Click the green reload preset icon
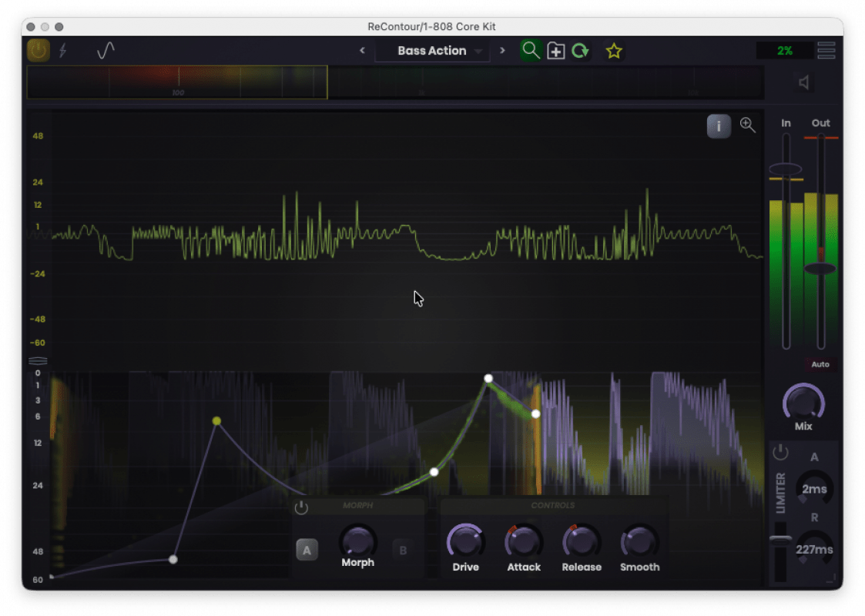 [580, 51]
